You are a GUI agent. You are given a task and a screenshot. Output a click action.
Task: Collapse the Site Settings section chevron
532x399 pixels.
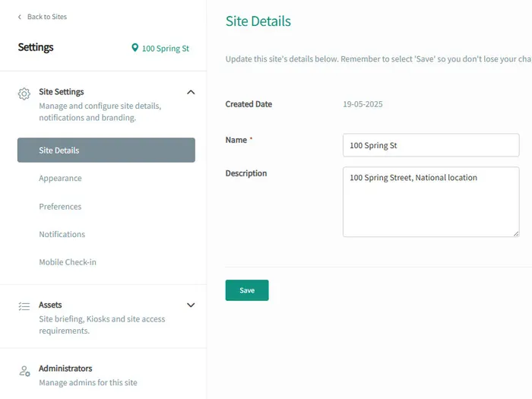(x=191, y=92)
